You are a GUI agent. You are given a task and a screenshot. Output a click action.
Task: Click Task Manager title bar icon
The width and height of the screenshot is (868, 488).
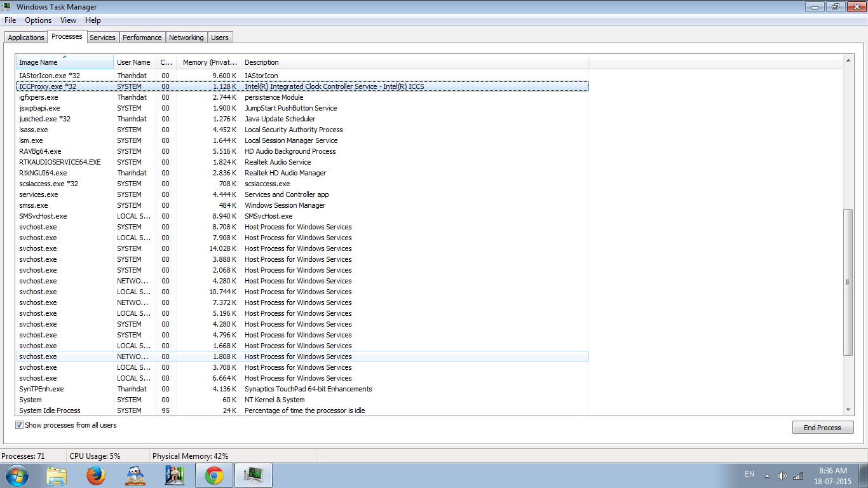point(6,6)
